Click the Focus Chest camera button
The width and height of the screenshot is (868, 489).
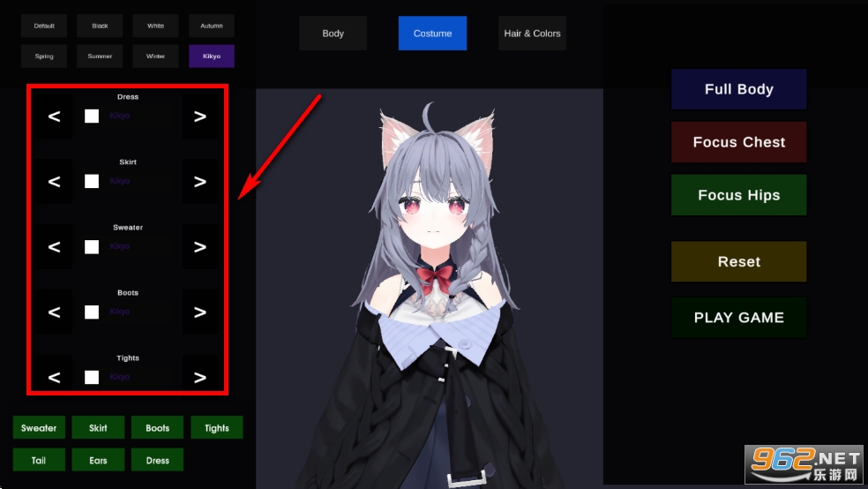[738, 142]
